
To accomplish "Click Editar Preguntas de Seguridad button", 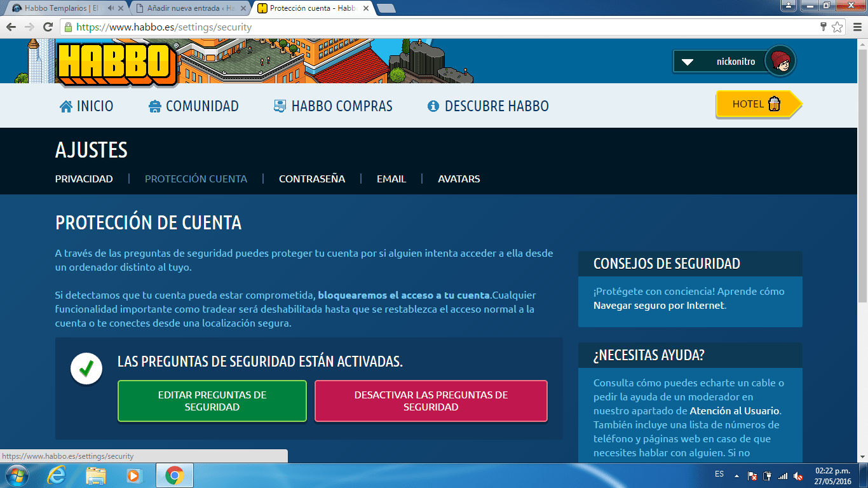I will point(212,401).
